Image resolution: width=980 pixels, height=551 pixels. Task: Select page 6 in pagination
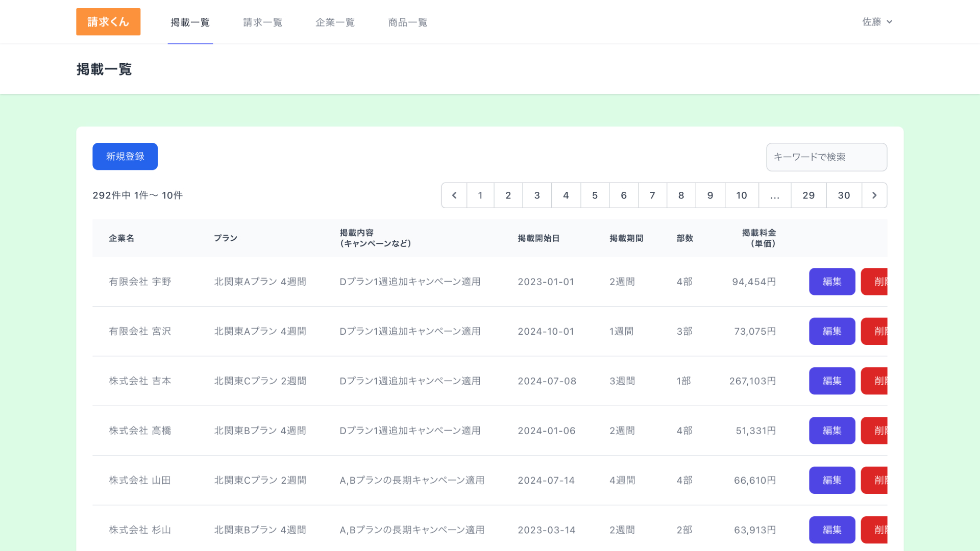click(624, 195)
